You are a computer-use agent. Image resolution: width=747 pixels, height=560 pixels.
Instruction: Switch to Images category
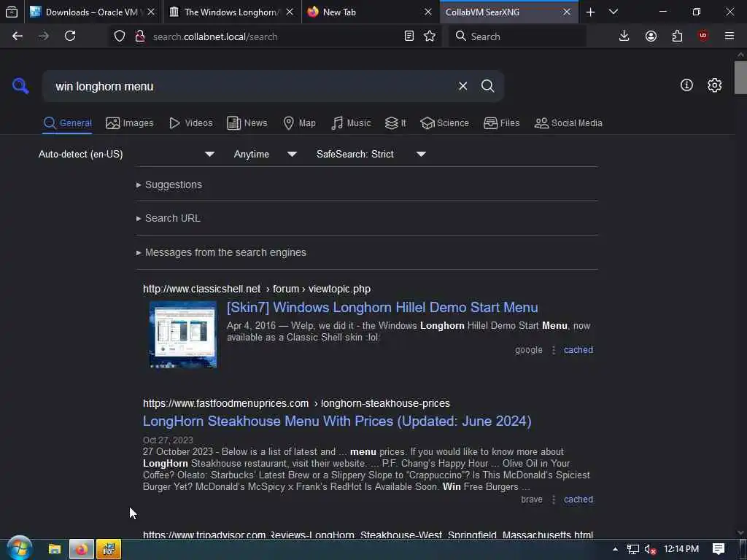coord(130,122)
